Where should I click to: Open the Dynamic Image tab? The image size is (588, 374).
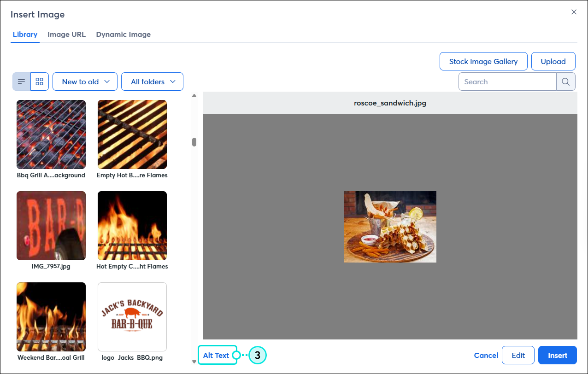[x=123, y=35]
